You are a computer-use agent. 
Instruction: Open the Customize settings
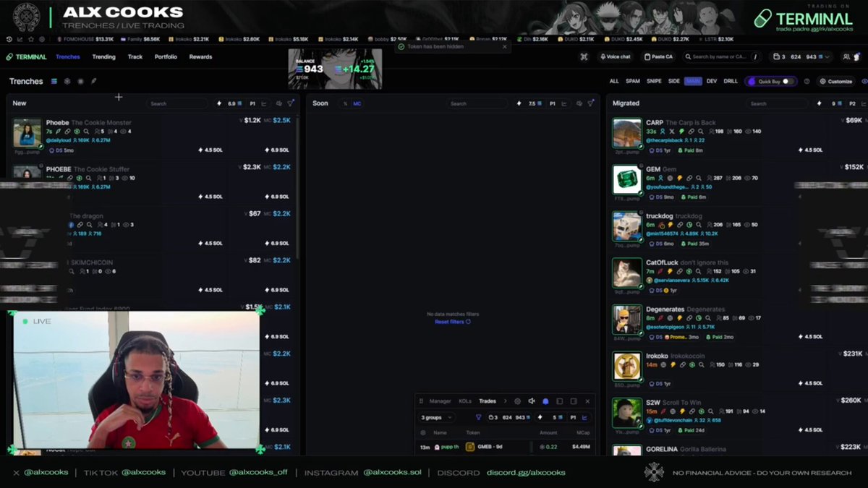[835, 81]
